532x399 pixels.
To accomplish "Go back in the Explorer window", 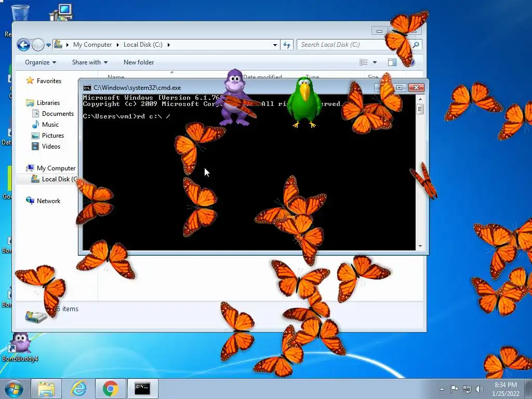I will (23, 45).
